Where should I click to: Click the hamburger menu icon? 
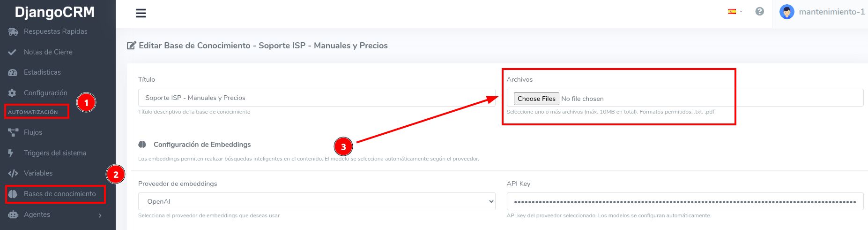click(x=141, y=13)
